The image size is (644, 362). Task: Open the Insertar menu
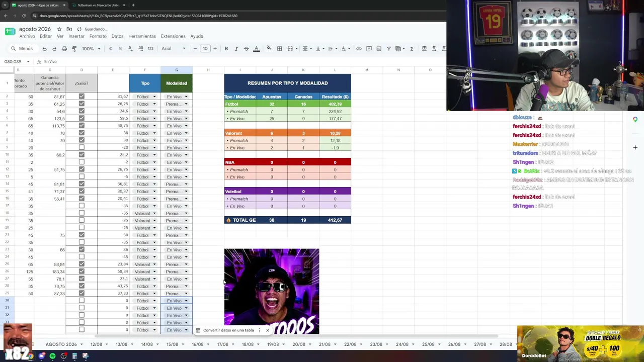[76, 36]
